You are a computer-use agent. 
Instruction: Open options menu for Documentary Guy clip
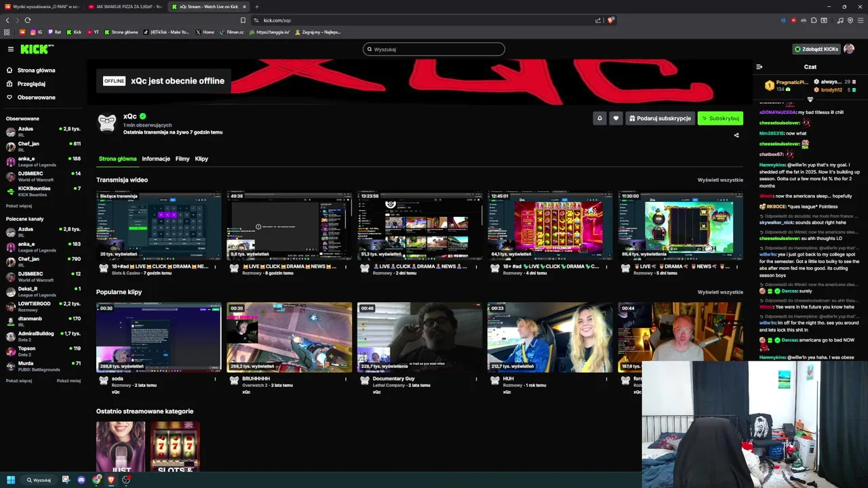point(476,379)
